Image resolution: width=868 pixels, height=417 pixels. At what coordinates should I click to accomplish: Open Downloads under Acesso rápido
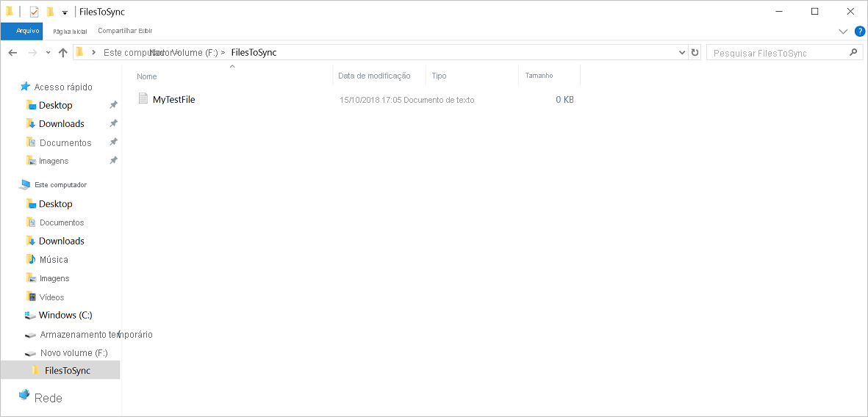62,123
